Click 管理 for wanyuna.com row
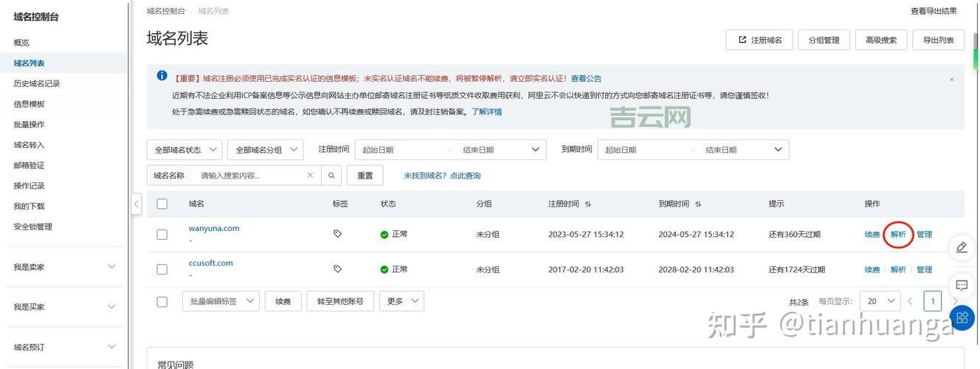Viewport: 980px width, 369px height. tap(924, 235)
